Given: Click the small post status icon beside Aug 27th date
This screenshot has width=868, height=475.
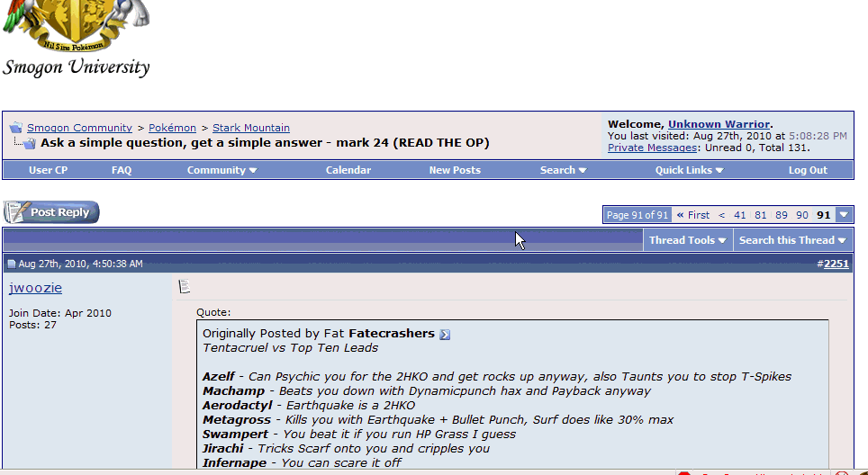Looking at the screenshot, I should click(x=12, y=264).
